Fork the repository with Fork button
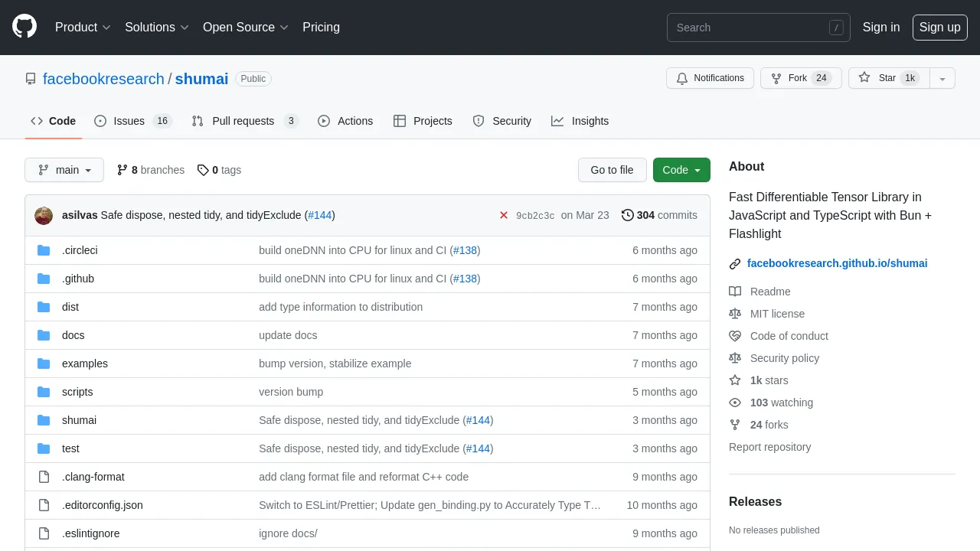 click(801, 78)
